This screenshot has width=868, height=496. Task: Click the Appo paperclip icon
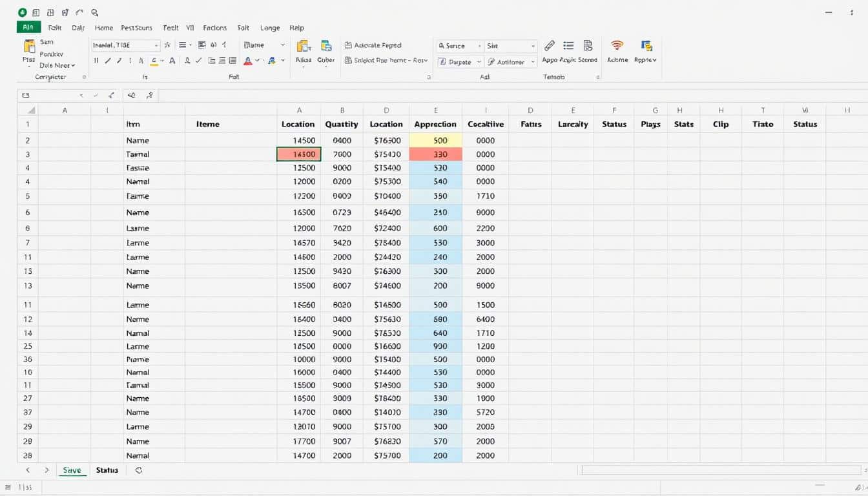click(550, 46)
